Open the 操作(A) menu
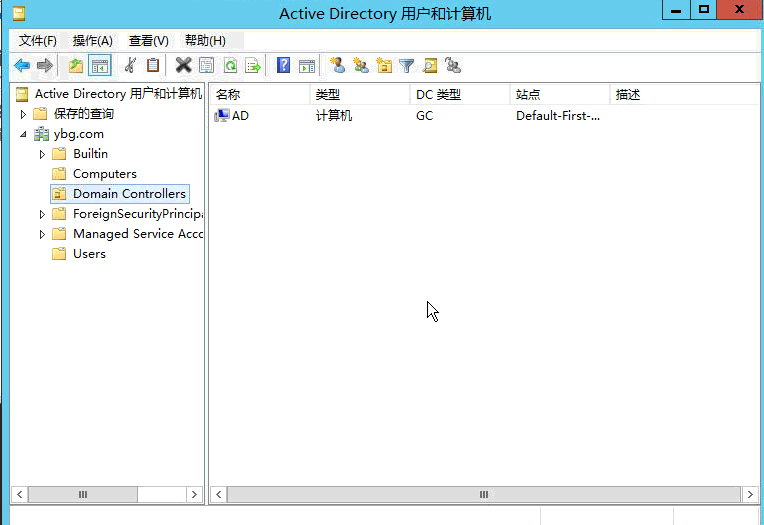The height and width of the screenshot is (525, 764). pos(92,41)
